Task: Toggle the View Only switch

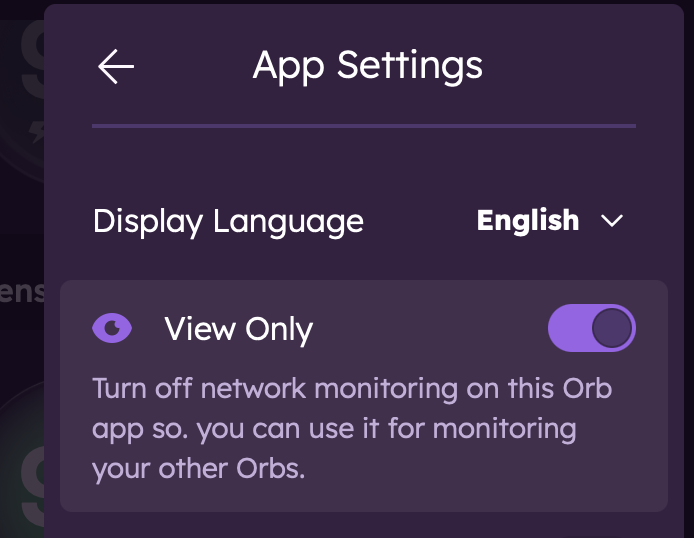Action: tap(591, 328)
